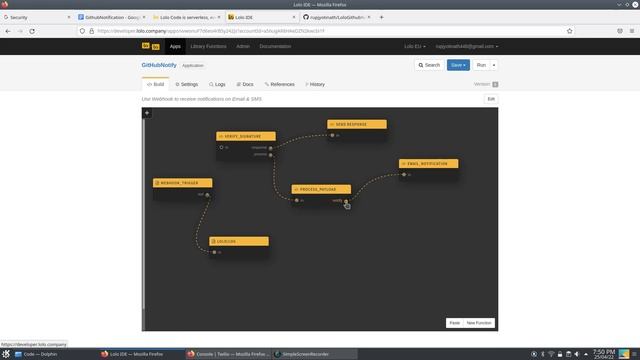
Task: Switch to the Lolo Code is serverless tab
Action: pos(187,17)
